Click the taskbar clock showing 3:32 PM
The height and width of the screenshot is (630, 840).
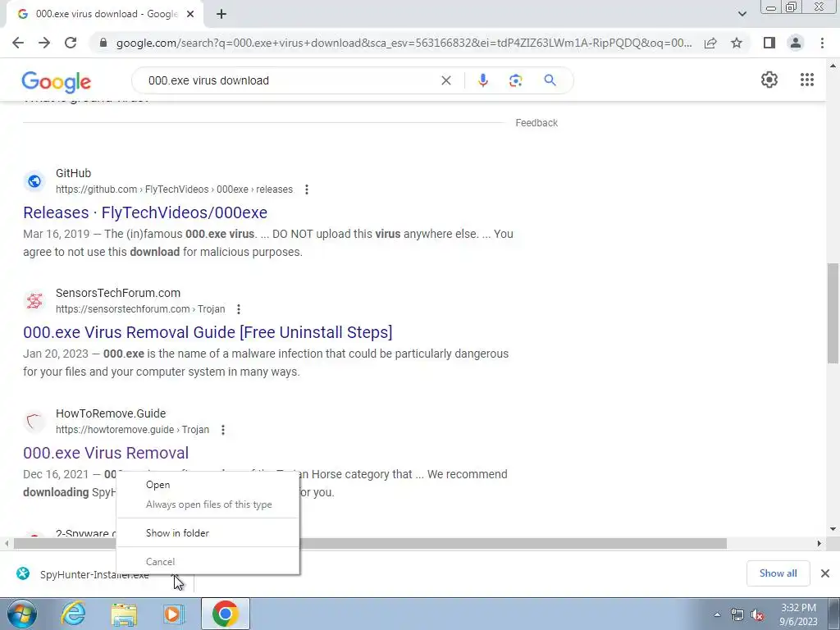point(798,614)
